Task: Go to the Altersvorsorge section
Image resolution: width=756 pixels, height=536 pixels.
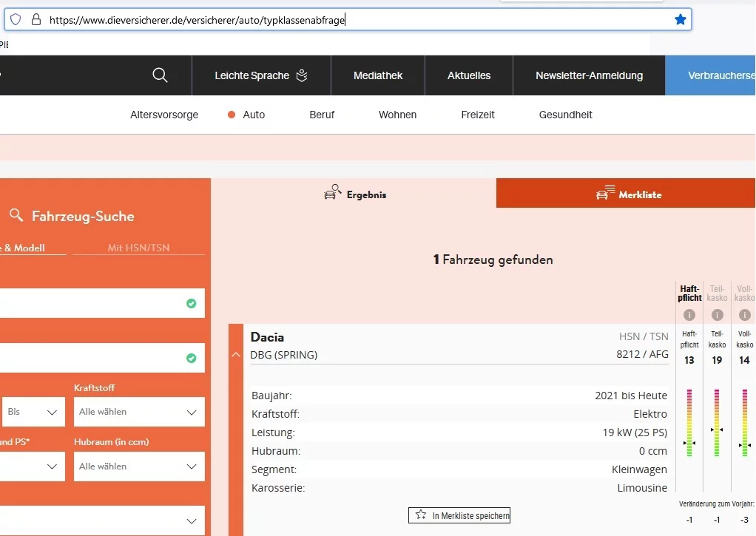Action: click(x=164, y=115)
